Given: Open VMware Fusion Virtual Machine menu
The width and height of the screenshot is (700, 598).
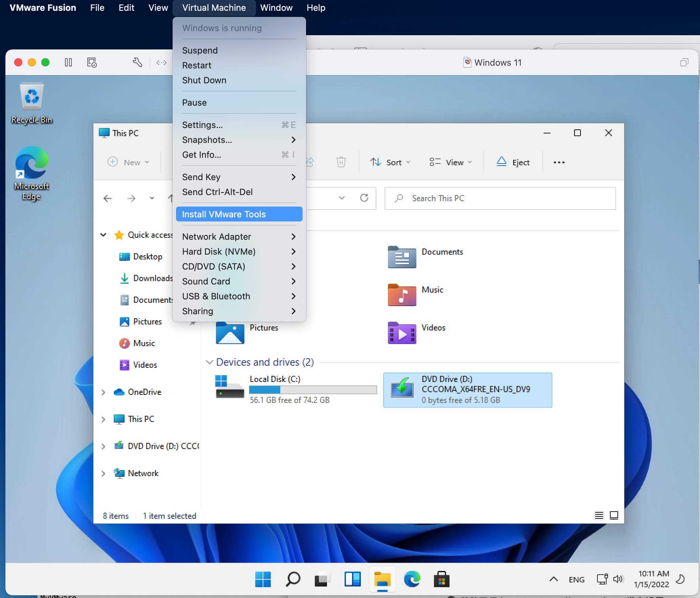Looking at the screenshot, I should pyautogui.click(x=213, y=7).
